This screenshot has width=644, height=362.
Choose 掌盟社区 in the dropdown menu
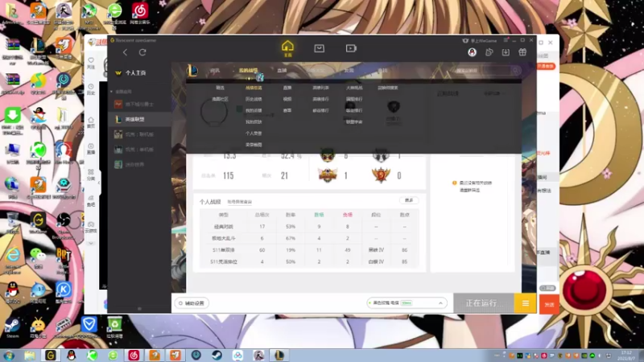(220, 99)
